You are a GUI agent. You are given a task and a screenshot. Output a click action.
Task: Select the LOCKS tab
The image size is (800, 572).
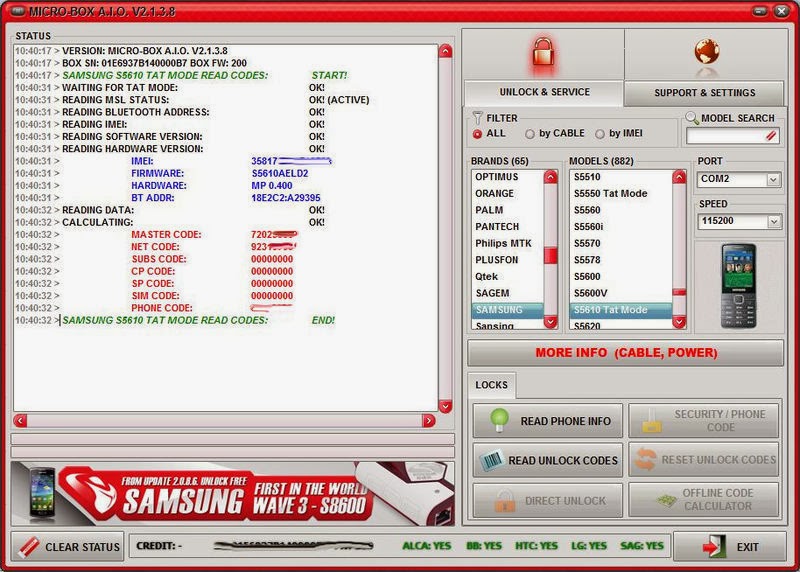click(x=491, y=385)
